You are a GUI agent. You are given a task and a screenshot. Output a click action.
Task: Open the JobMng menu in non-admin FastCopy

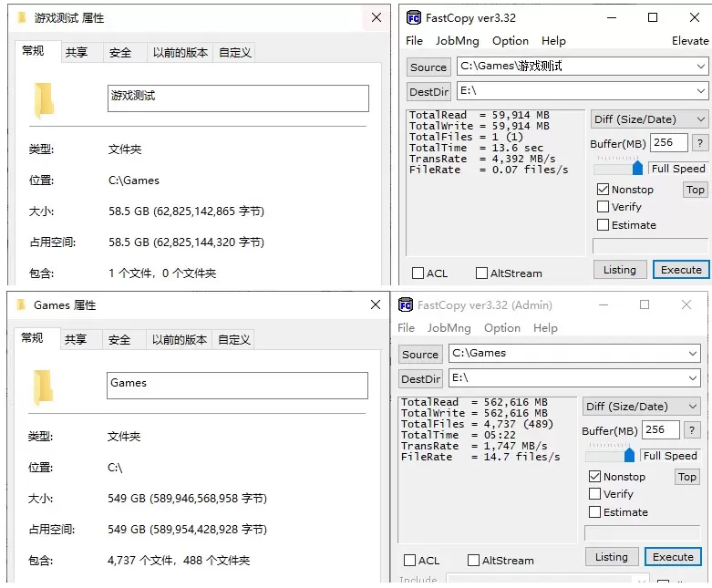pos(457,41)
